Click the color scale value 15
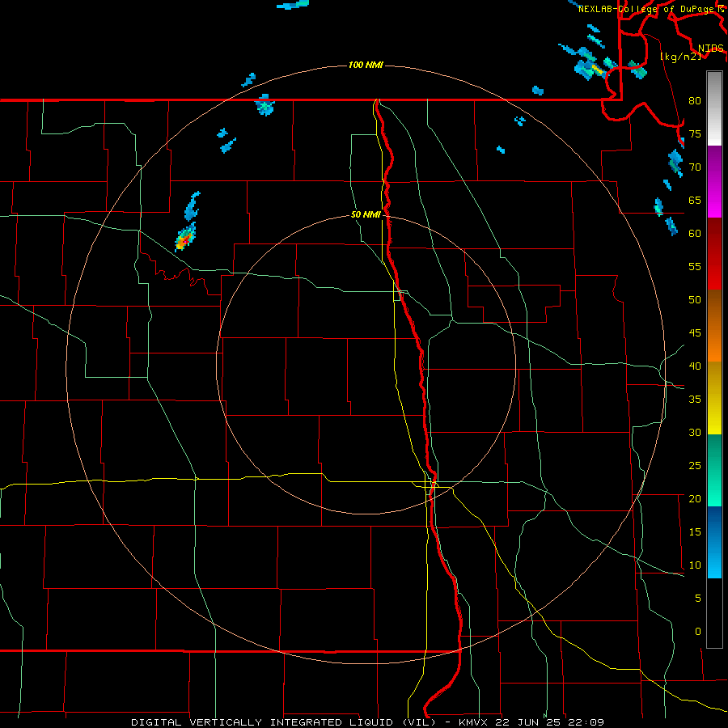 [695, 531]
